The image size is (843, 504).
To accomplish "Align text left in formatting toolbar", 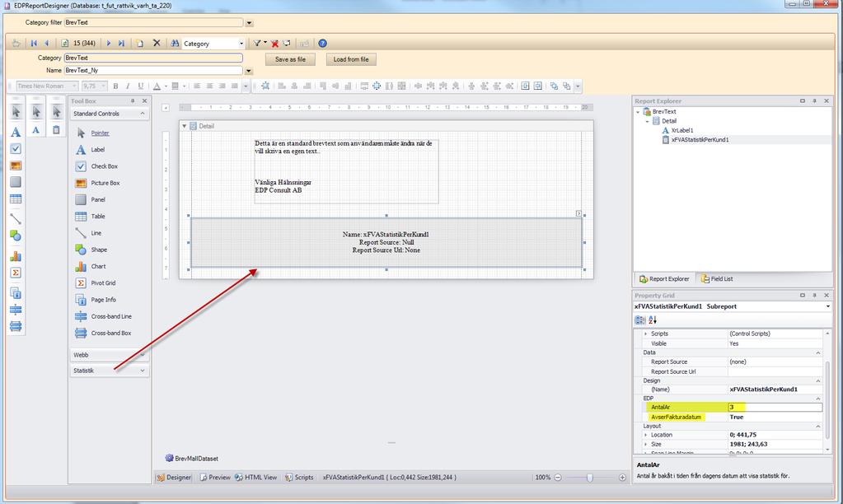I will [x=197, y=86].
